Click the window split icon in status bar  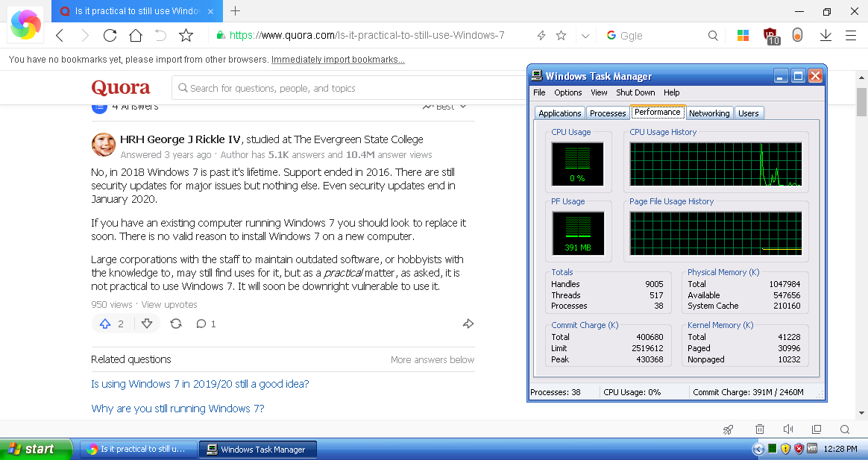pos(817,429)
